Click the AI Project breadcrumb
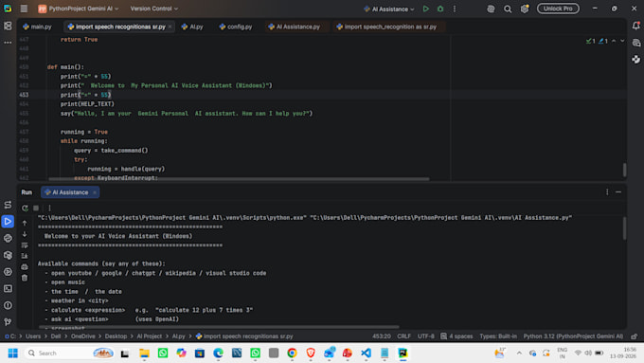 149,336
